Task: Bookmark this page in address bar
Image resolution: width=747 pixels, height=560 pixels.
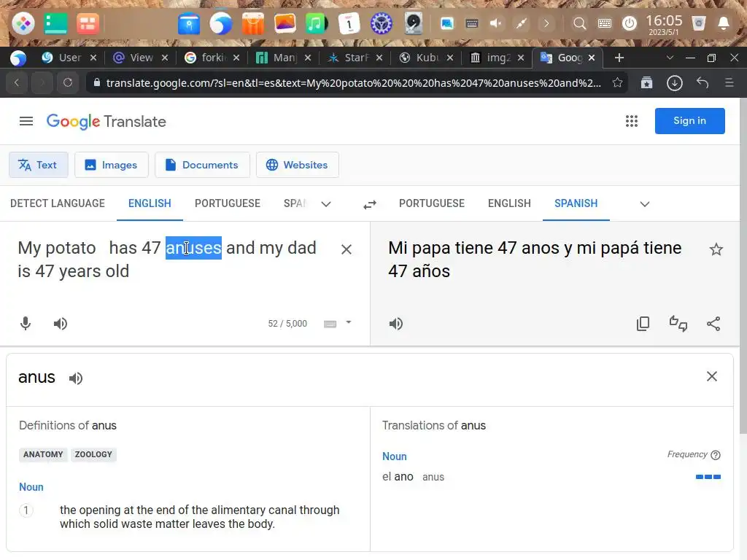Action: click(x=617, y=82)
